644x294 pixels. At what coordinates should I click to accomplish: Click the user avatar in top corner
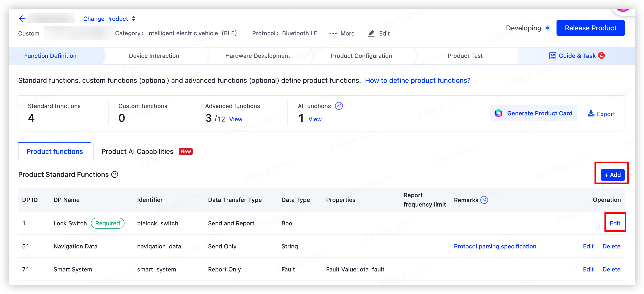click(622, 10)
